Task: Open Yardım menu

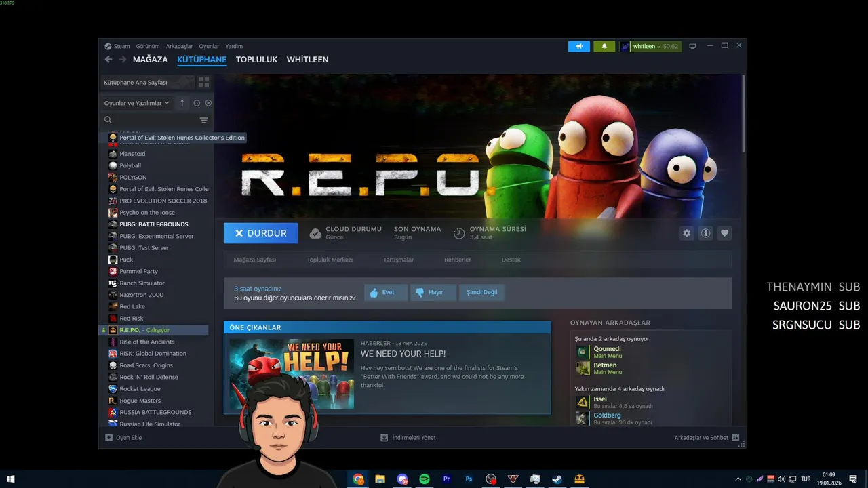Action: pos(234,47)
